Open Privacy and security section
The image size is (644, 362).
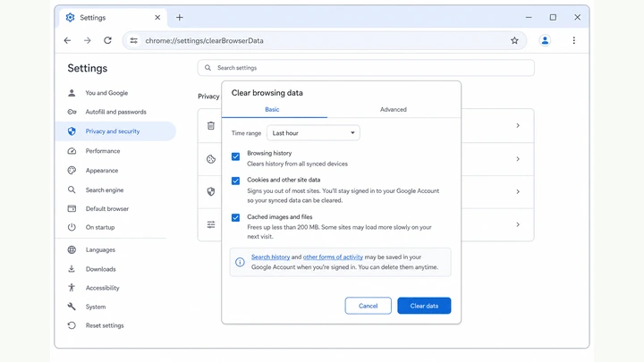tap(115, 131)
